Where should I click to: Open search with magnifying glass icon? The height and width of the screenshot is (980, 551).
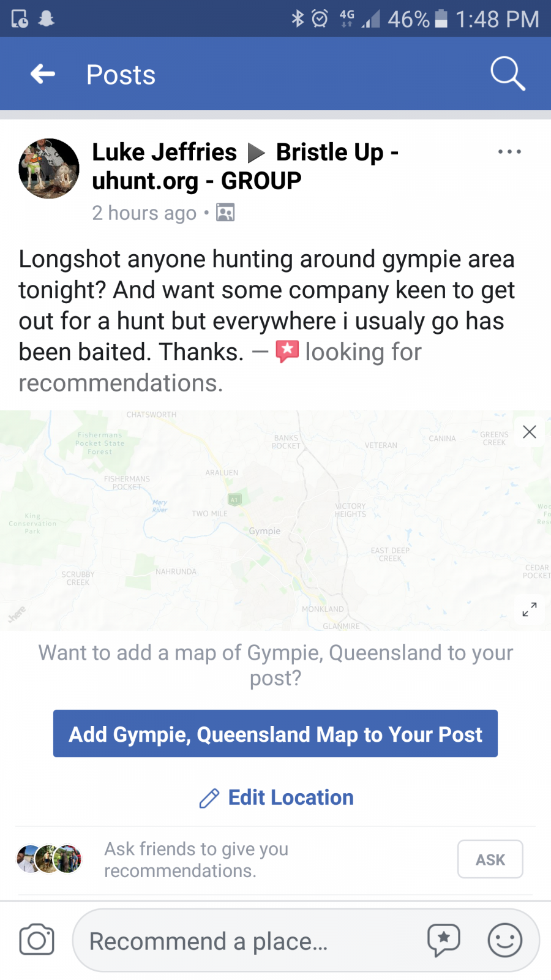(x=508, y=74)
